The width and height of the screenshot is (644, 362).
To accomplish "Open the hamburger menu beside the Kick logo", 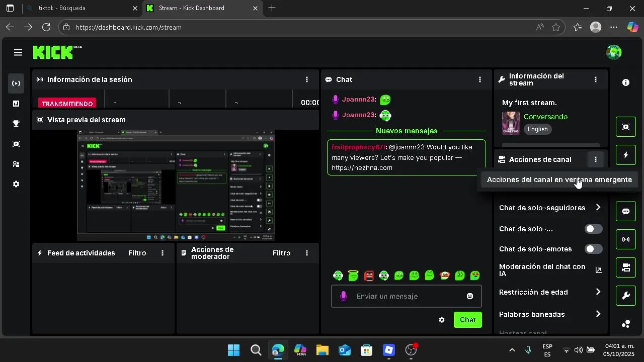I will [18, 52].
